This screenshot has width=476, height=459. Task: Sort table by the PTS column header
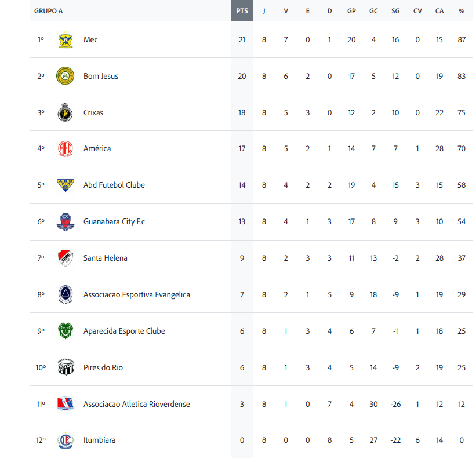tap(242, 11)
